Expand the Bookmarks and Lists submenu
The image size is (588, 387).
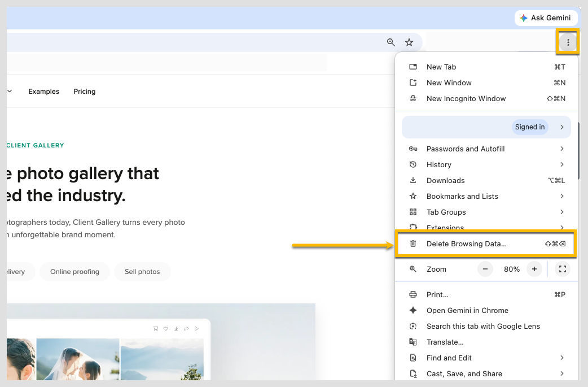pyautogui.click(x=486, y=196)
